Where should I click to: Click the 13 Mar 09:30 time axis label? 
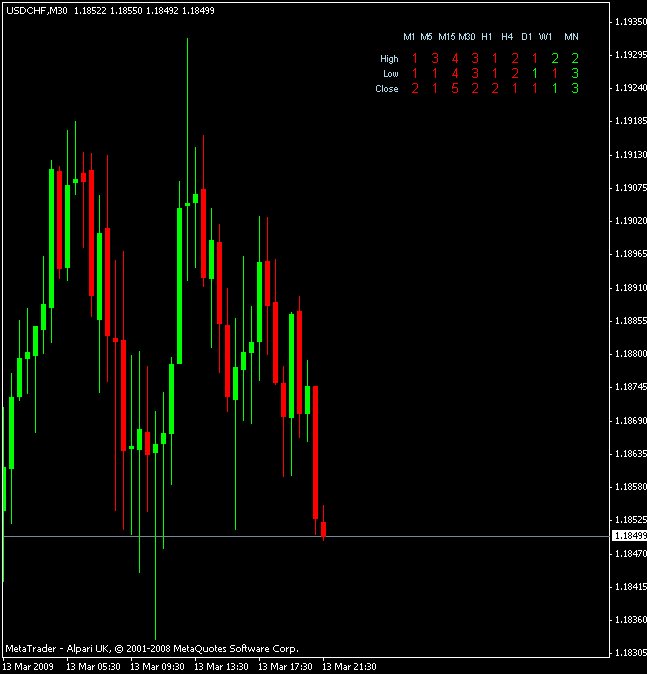click(157, 666)
